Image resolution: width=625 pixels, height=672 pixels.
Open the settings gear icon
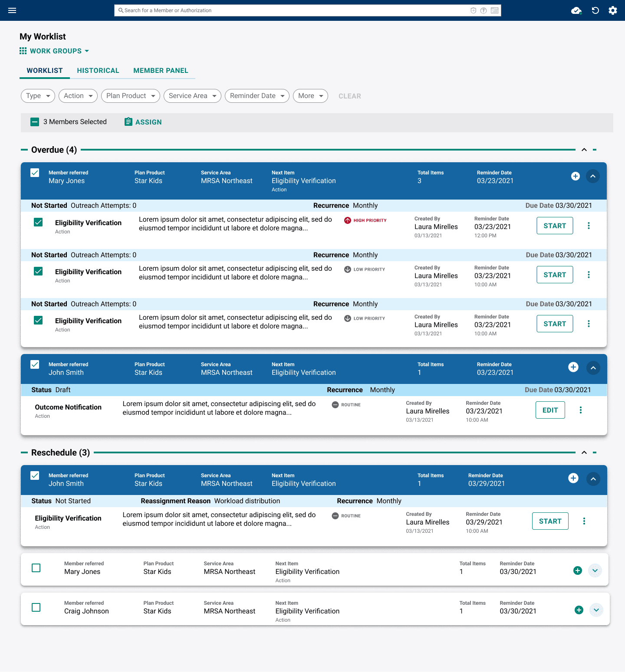coord(613,10)
